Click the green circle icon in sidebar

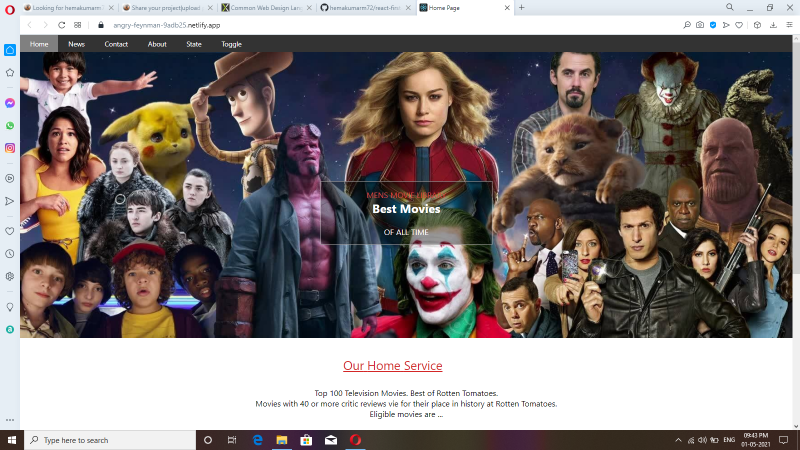(x=10, y=330)
